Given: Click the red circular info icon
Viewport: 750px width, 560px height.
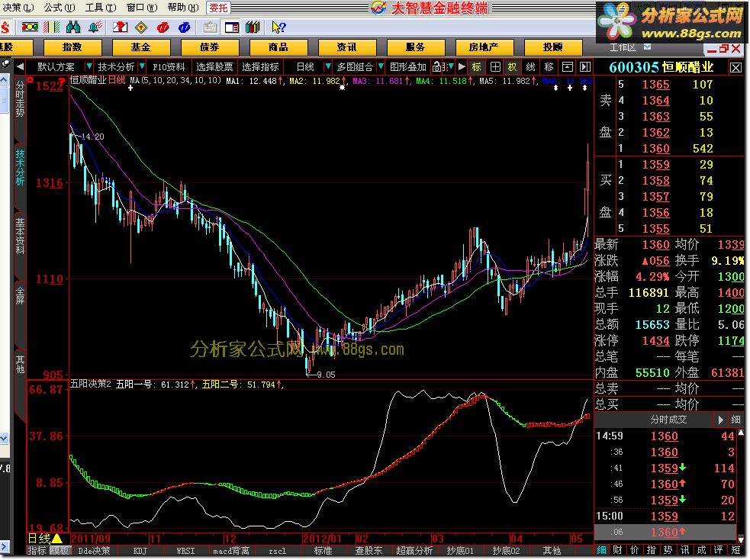Looking at the screenshot, I should [x=163, y=27].
